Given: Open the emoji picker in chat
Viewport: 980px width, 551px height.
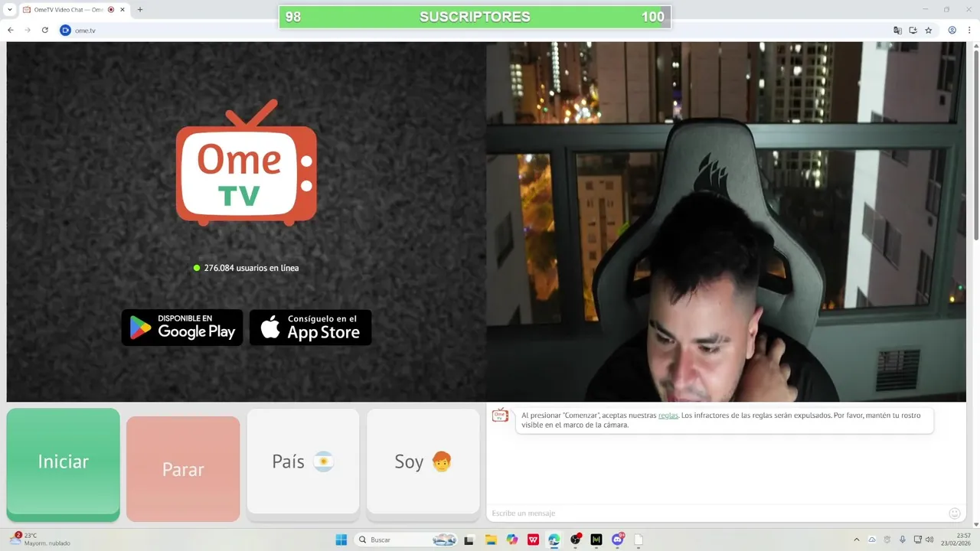Looking at the screenshot, I should point(955,514).
